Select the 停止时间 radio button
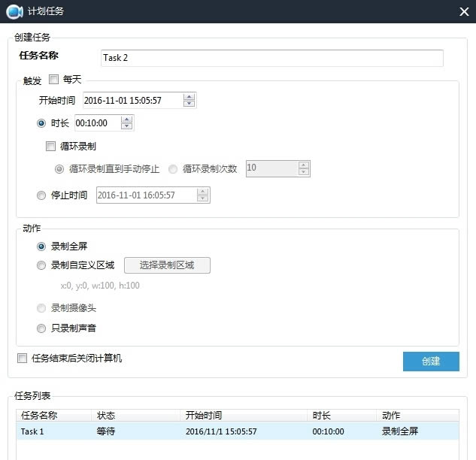476x460 pixels. click(x=41, y=195)
